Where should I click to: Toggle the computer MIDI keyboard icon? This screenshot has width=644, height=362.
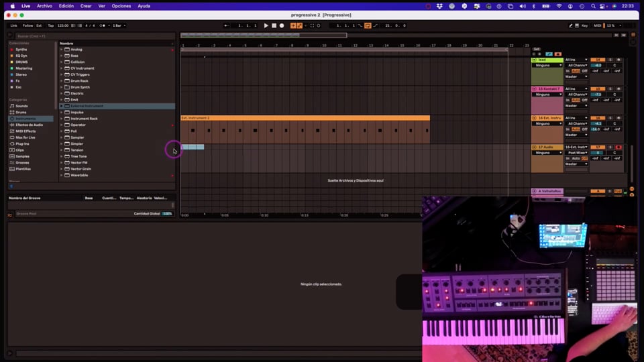coord(577,25)
